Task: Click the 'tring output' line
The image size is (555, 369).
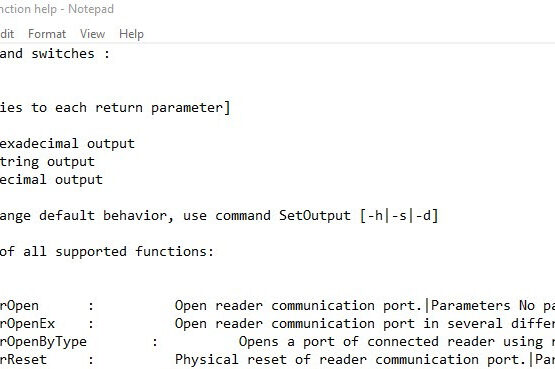Action: 47,162
